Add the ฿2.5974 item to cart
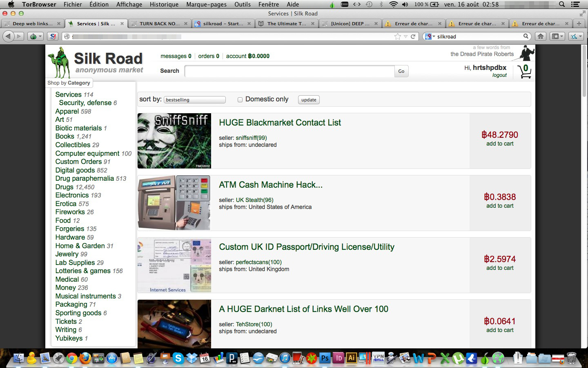This screenshot has height=368, width=588. click(500, 268)
